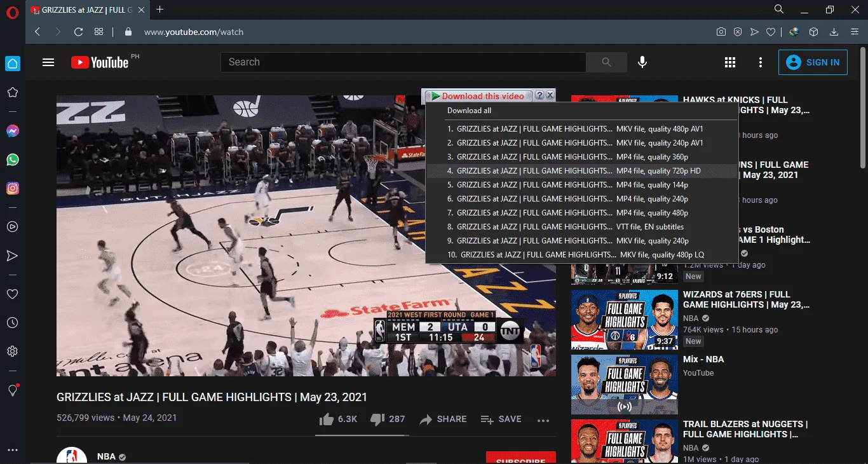
Task: Click the YouTube search magnifier button
Action: 606,62
